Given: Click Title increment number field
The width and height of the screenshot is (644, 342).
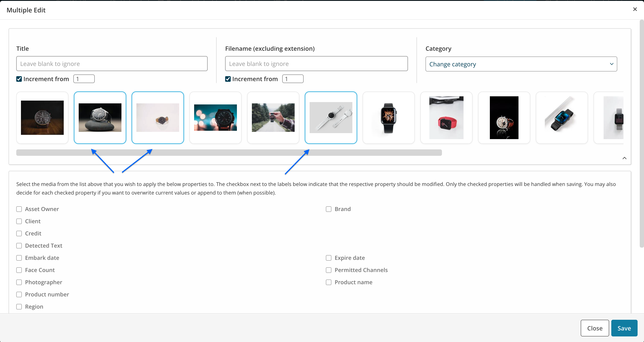Looking at the screenshot, I should tap(84, 79).
